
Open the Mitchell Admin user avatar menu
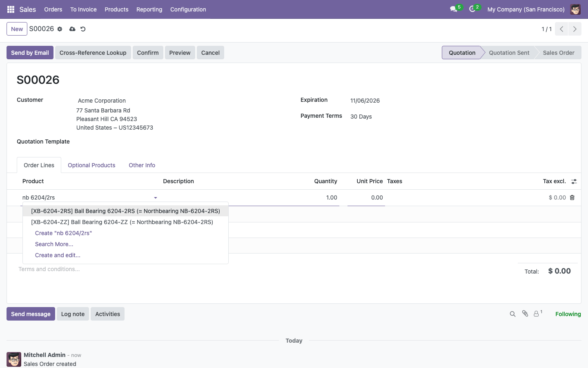coord(575,9)
